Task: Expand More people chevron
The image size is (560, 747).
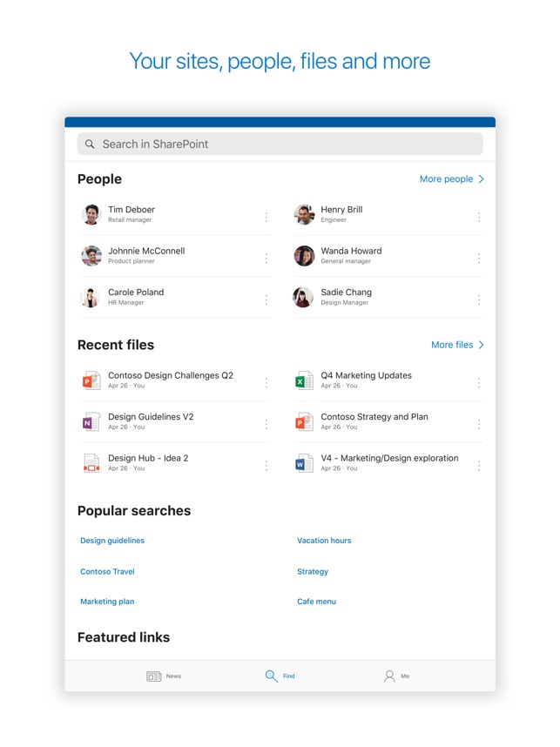Action: click(x=481, y=179)
